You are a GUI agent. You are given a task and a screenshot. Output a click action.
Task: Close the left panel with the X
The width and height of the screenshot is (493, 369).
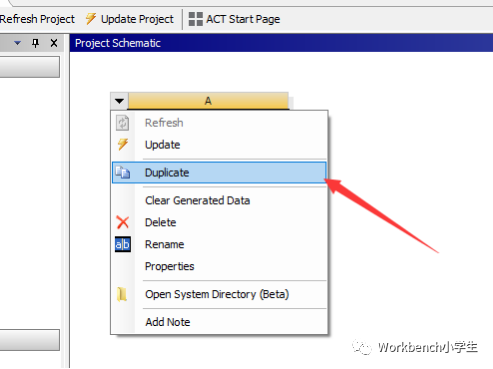pyautogui.click(x=54, y=43)
